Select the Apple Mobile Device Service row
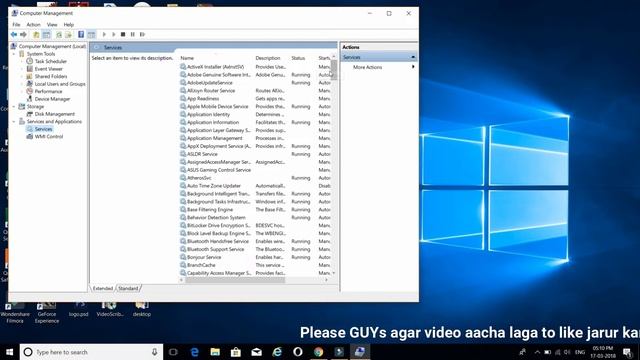This screenshot has height=360, width=640. coord(255,107)
